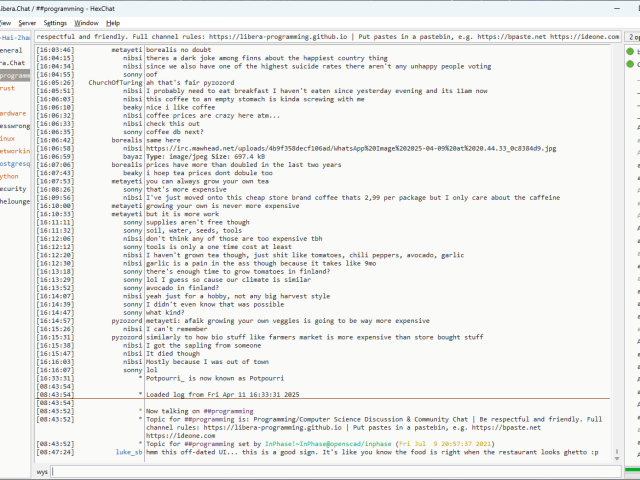The width and height of the screenshot is (640, 480).
Task: Click the second green op status icon in user list
Action: 631,63
